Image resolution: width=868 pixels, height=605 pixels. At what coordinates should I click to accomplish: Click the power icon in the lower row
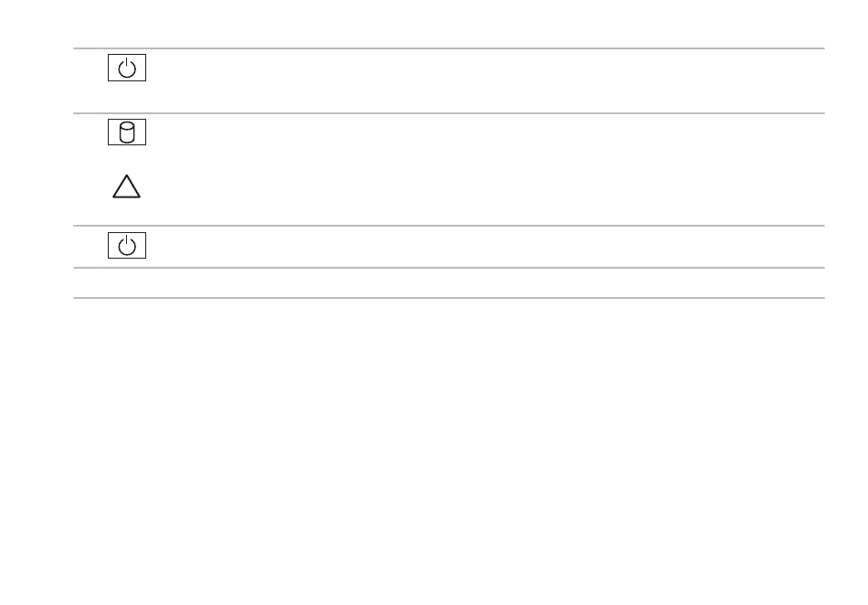tap(127, 245)
